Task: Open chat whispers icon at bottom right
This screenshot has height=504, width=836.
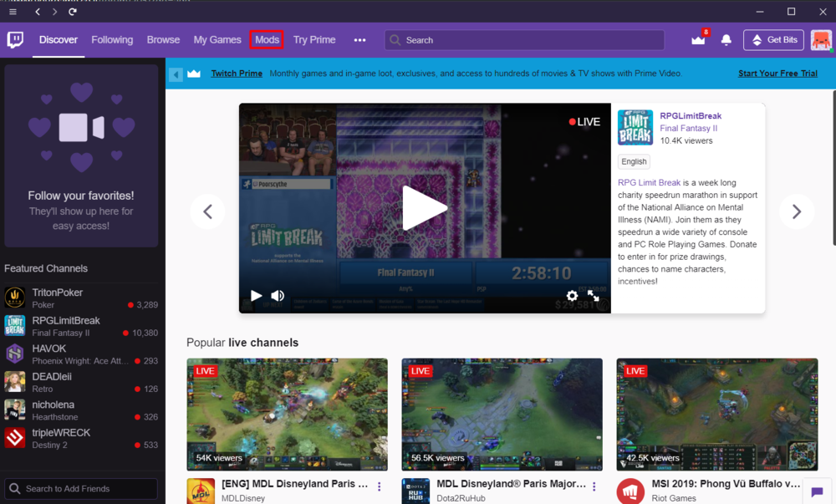Action: 817,492
